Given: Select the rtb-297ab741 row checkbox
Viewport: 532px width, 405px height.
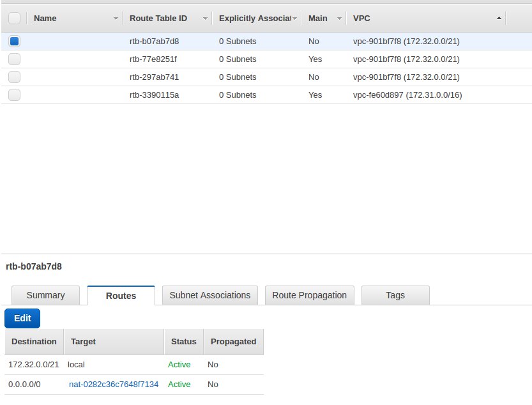Looking at the screenshot, I should pos(15,77).
